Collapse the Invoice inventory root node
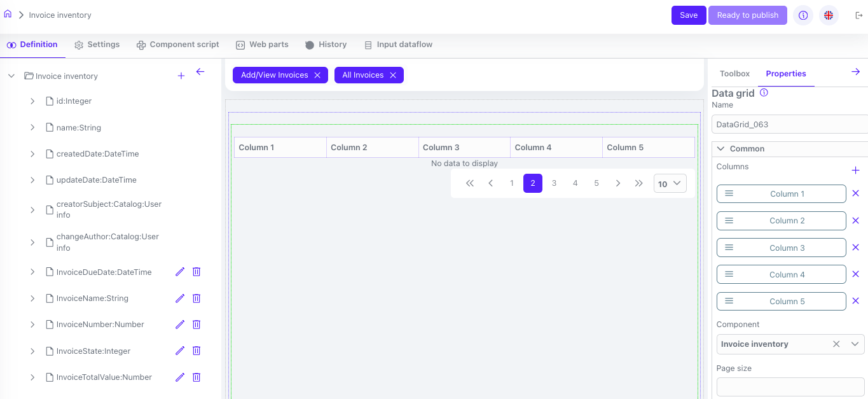Screen dimensions: 868x399 (x=11, y=76)
